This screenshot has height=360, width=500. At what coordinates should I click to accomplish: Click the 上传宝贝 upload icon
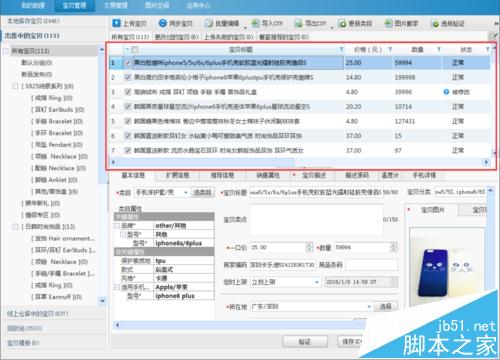tap(116, 23)
